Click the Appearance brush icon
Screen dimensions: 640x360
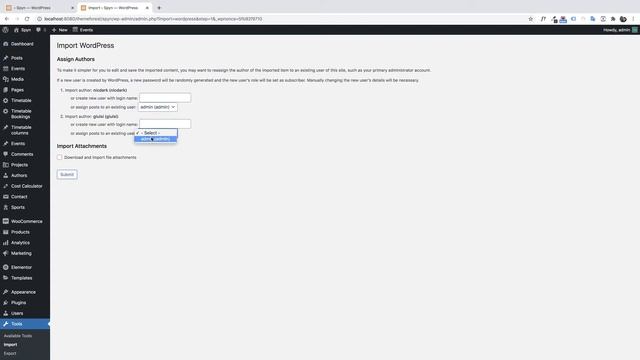tap(6, 292)
